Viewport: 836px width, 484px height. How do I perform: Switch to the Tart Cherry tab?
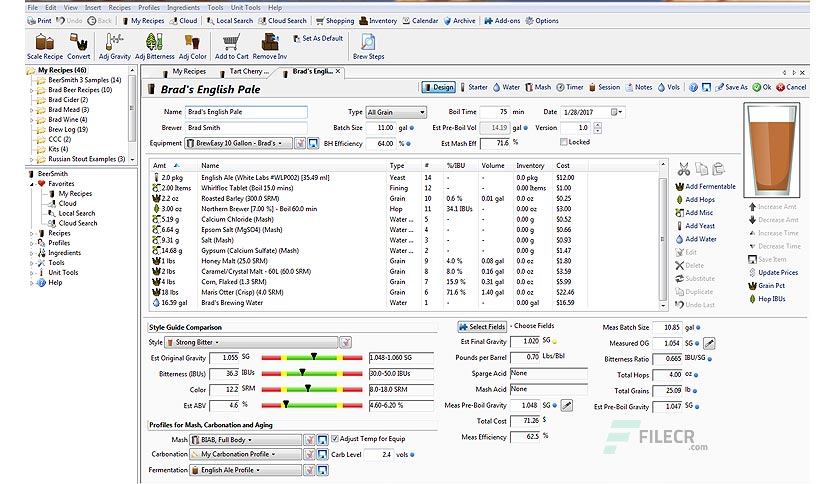[x=245, y=71]
